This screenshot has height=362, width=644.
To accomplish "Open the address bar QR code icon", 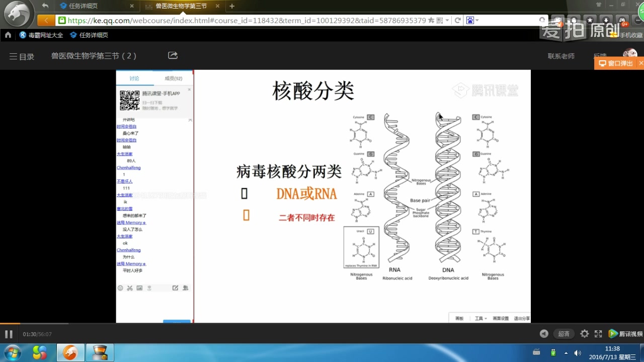I will 440,21.
